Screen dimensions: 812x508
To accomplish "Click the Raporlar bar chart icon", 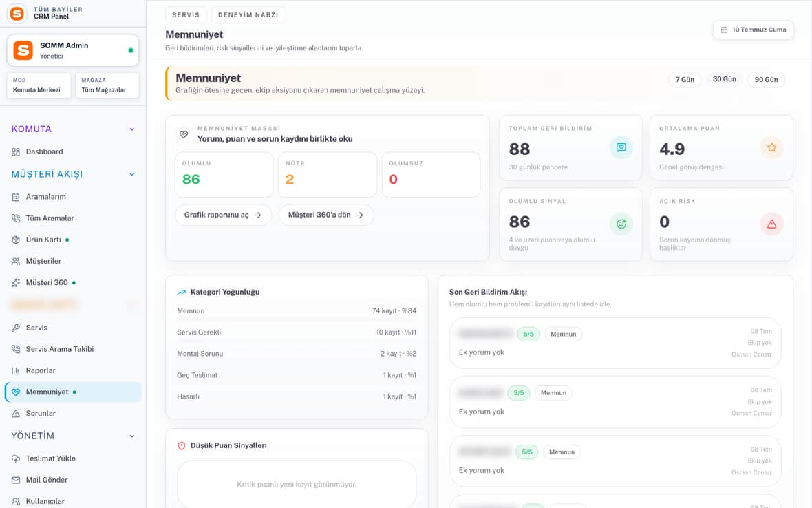I will [x=16, y=371].
